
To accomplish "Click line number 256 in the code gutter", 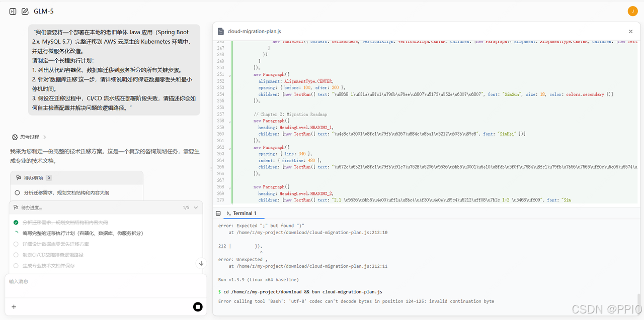I will tap(220, 108).
